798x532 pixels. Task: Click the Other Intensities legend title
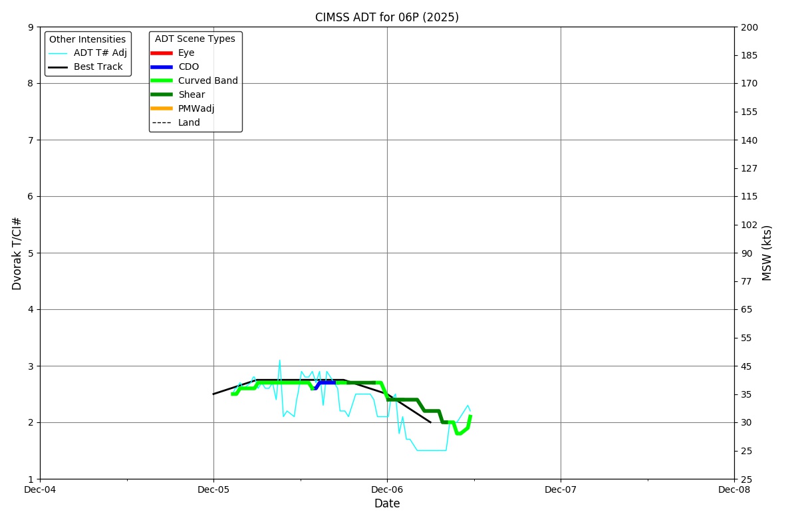click(87, 39)
